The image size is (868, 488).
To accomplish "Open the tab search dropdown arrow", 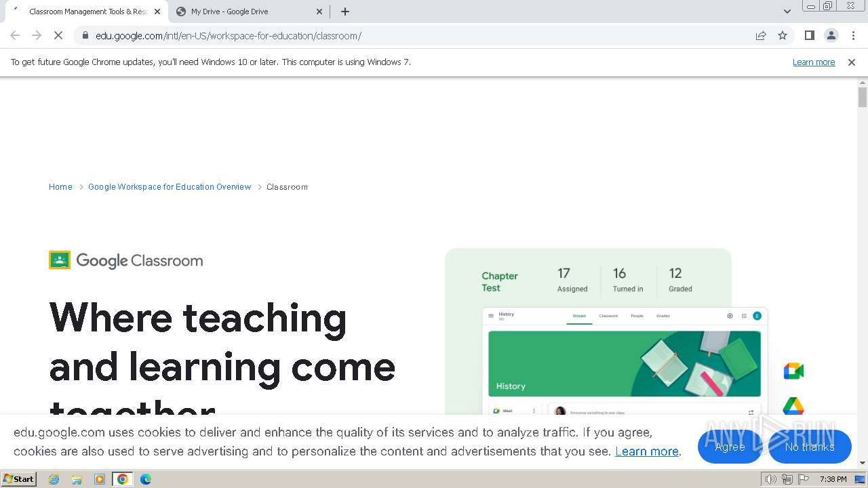I will click(787, 12).
